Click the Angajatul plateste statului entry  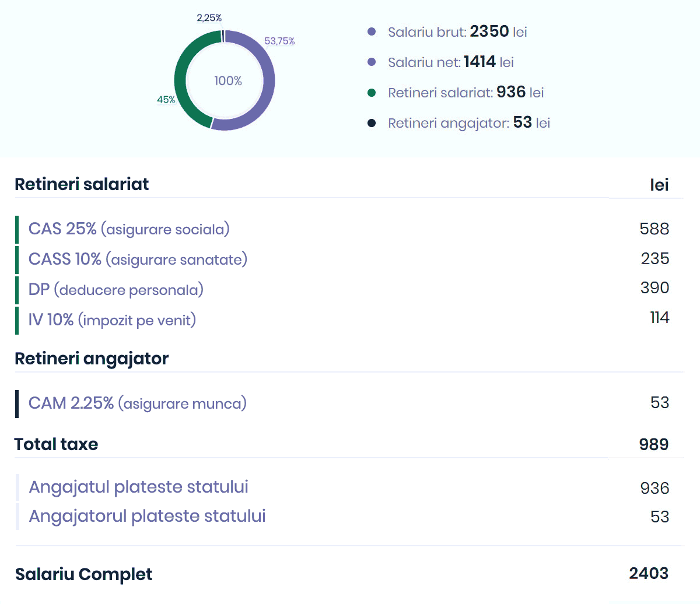pyautogui.click(x=138, y=487)
